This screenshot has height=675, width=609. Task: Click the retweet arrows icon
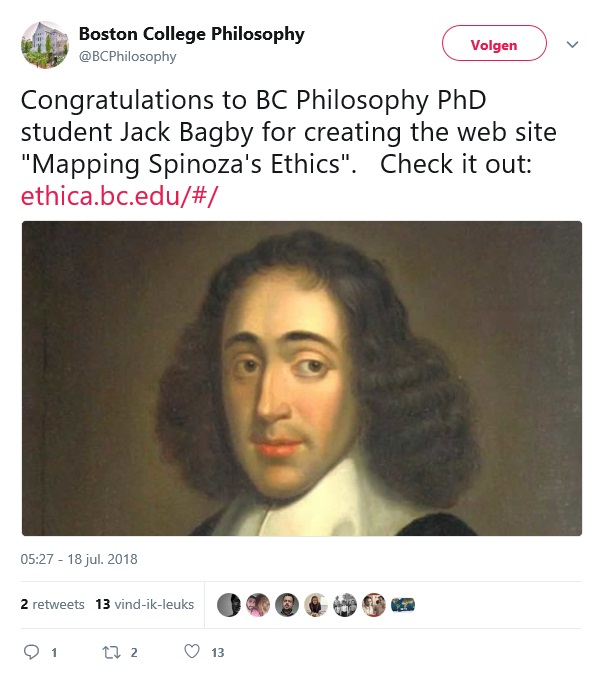[x=111, y=652]
